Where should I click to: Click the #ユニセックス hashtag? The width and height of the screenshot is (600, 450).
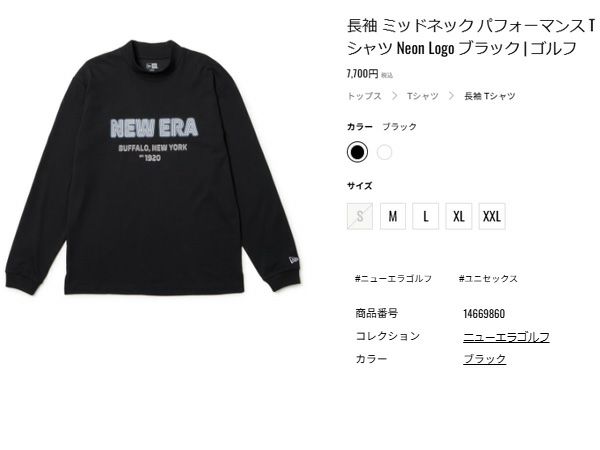(x=488, y=279)
